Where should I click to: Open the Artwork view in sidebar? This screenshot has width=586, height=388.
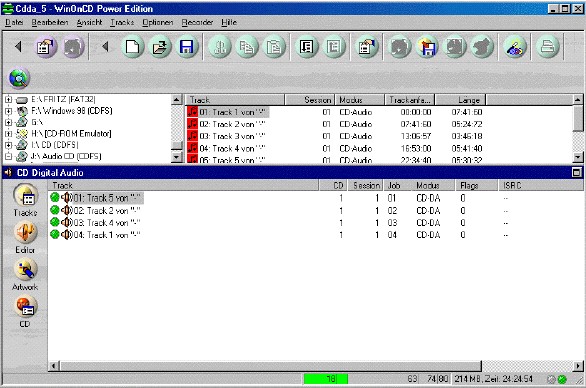click(x=25, y=275)
